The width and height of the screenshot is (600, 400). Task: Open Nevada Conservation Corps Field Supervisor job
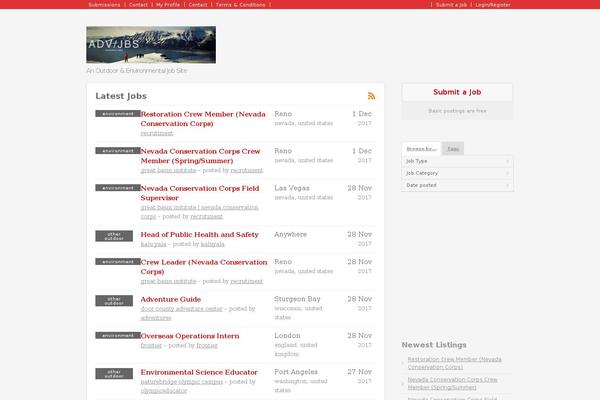200,193
